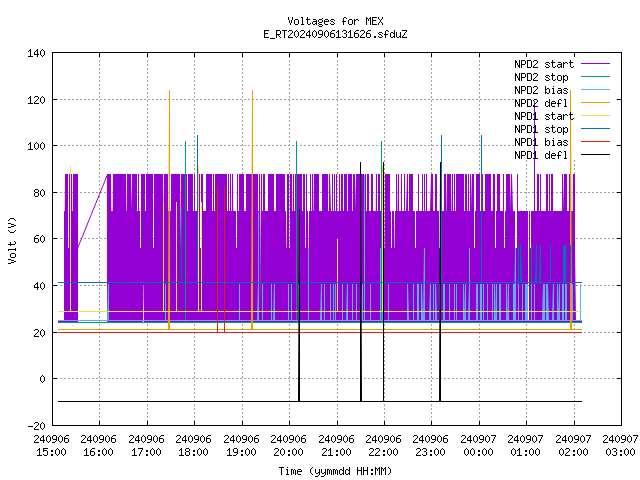Screen dimensions: 640x480
Task: Click the x-axis tick 240906 20:00
Action: [x=289, y=446]
